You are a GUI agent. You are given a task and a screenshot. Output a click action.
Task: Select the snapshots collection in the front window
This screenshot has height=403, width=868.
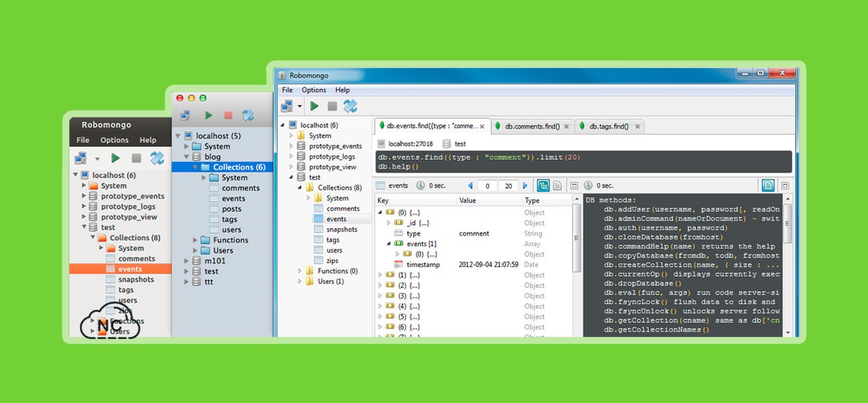point(342,229)
